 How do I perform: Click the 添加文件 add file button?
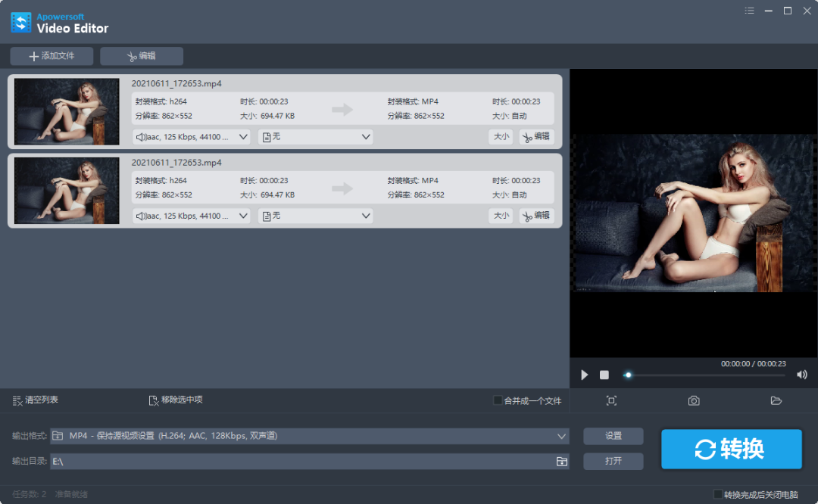52,56
